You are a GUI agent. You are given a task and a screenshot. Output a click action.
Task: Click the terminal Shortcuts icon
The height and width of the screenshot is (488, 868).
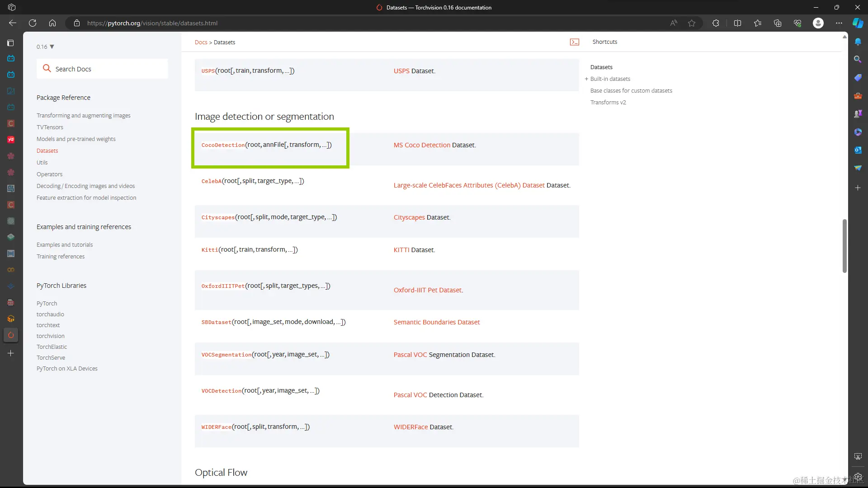click(575, 42)
